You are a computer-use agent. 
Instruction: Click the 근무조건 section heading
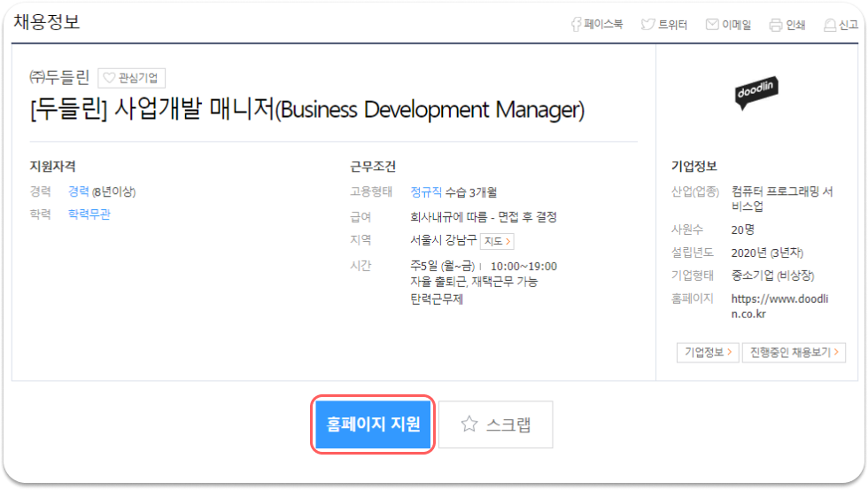[373, 166]
